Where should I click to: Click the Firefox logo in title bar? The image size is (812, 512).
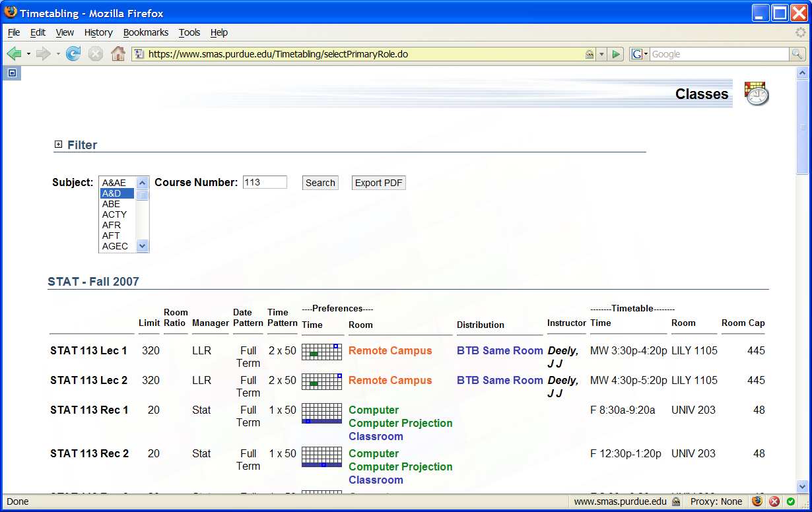click(x=11, y=13)
